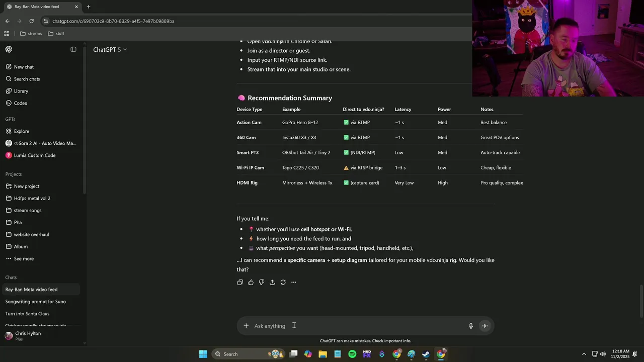Screen dimensions: 644x362
Task: Open the ChatGPT logo home icon
Action: [x=9, y=49]
